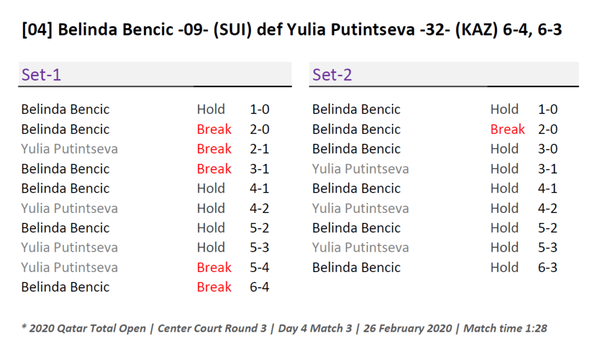Click the Hold label beside Set-1 score 4-2
The image size is (600, 364).
tap(211, 208)
